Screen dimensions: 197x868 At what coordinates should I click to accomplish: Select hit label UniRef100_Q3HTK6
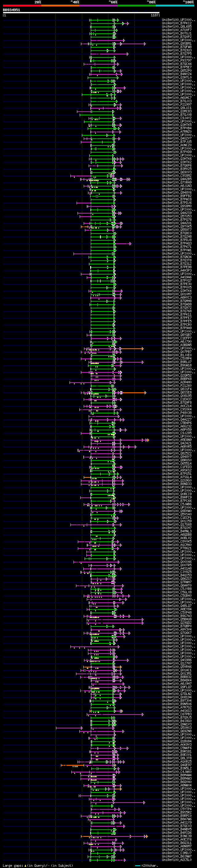click(x=177, y=159)
